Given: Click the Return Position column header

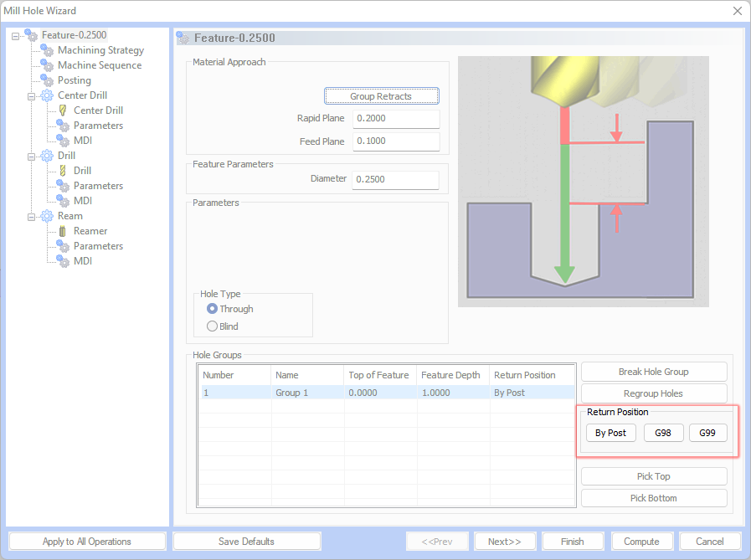Looking at the screenshot, I should coord(532,375).
